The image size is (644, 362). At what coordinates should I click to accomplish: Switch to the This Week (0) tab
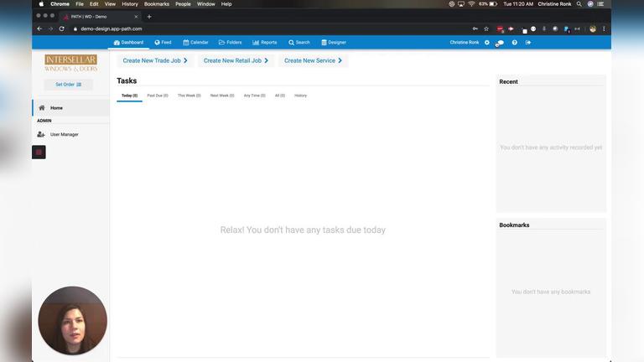tap(190, 96)
